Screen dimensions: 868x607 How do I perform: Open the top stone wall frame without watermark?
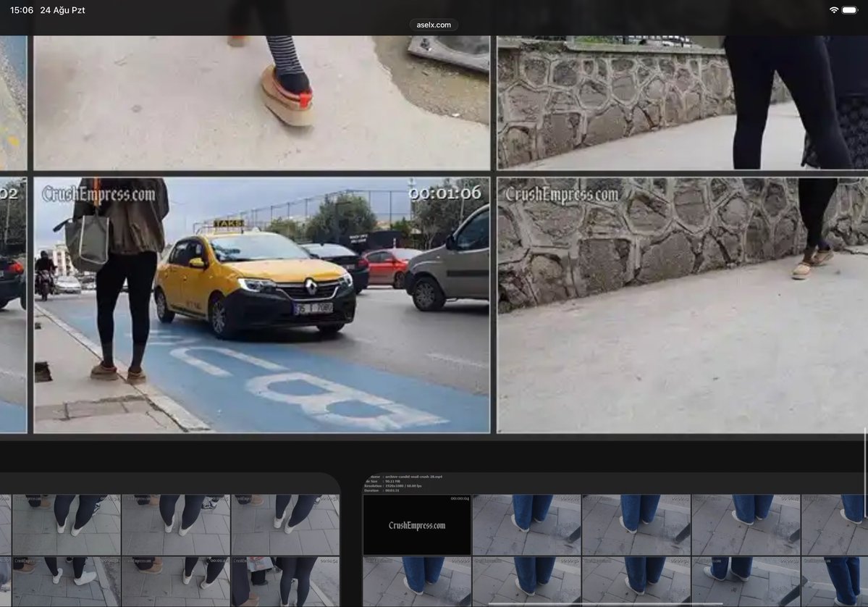[682, 103]
